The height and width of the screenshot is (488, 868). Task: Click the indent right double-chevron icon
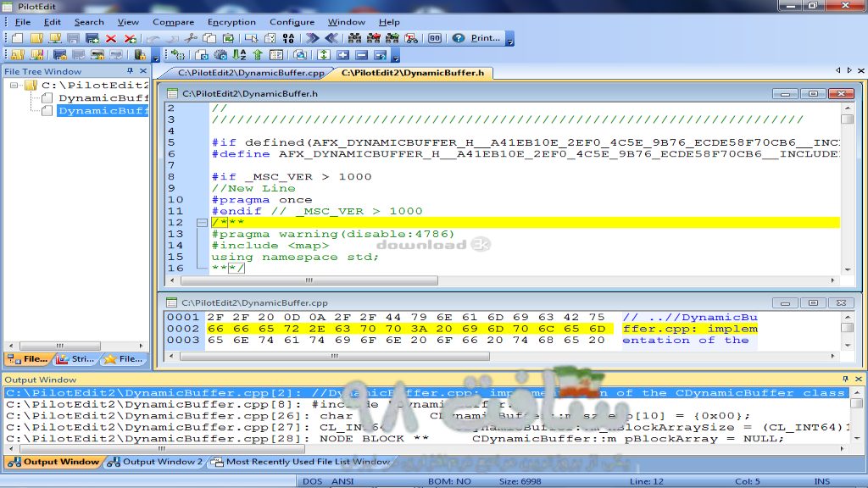tap(312, 38)
